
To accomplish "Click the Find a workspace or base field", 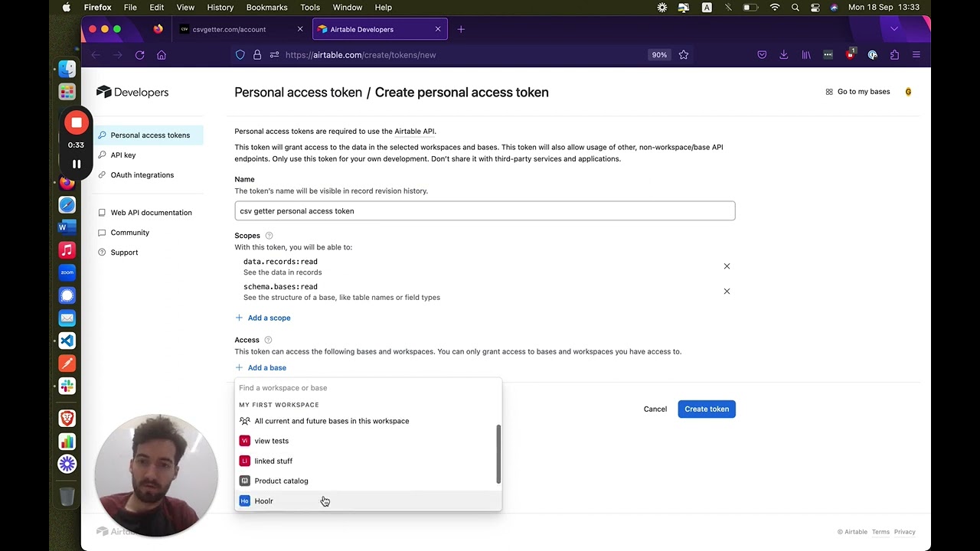I will (367, 388).
